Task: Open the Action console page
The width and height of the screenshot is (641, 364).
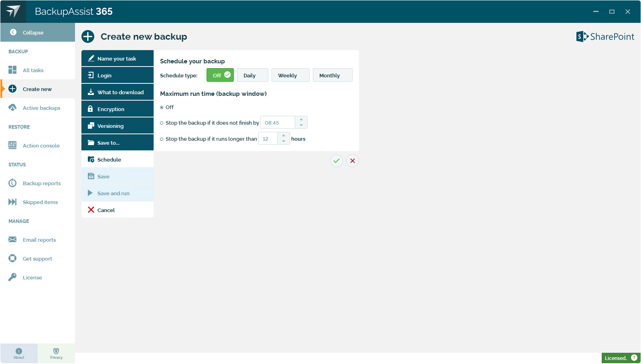Action: point(38,145)
